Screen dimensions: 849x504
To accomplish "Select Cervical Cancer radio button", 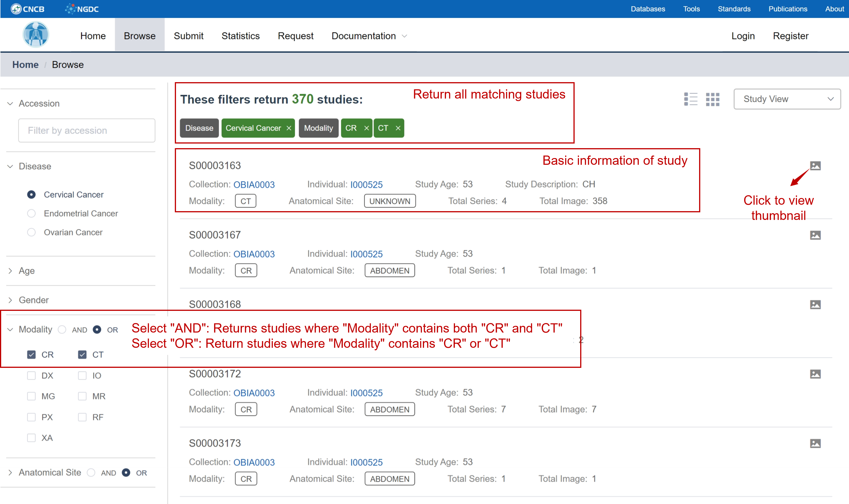I will tap(31, 195).
